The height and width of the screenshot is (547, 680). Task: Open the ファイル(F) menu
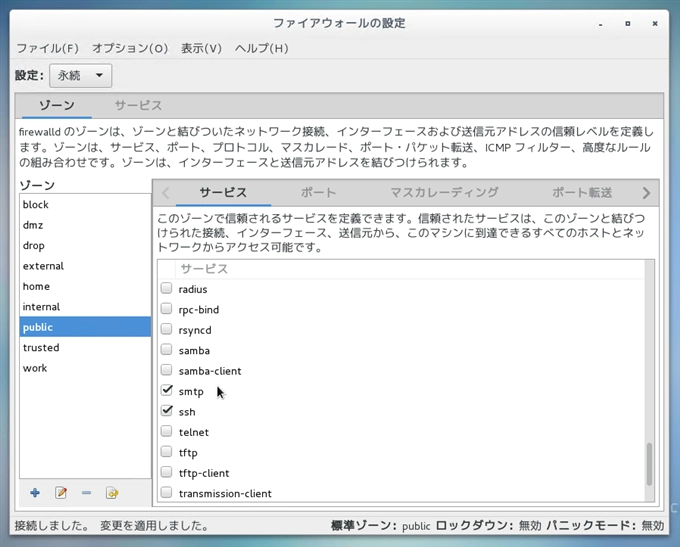tap(48, 48)
